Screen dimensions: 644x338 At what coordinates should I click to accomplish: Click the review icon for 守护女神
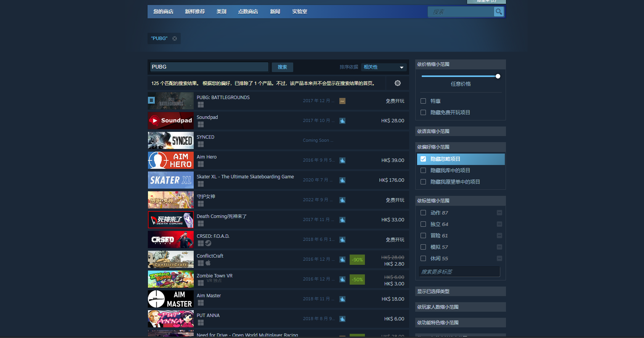click(342, 200)
